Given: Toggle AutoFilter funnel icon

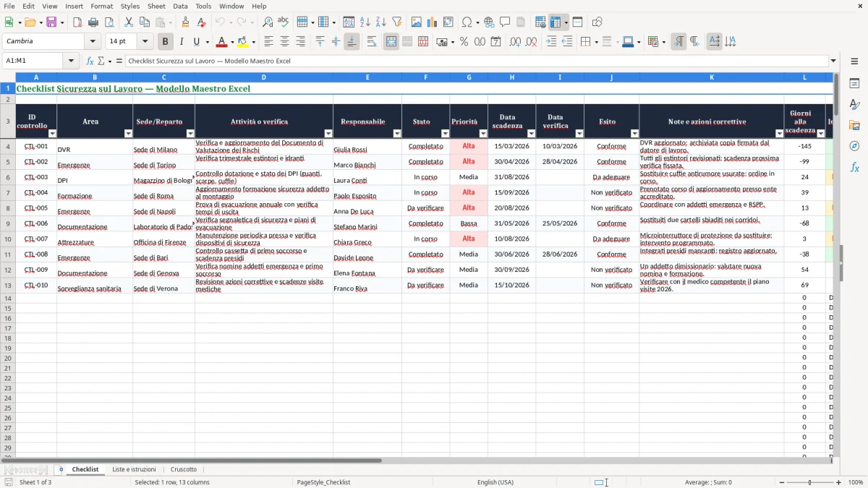Looking at the screenshot, I should 397,22.
